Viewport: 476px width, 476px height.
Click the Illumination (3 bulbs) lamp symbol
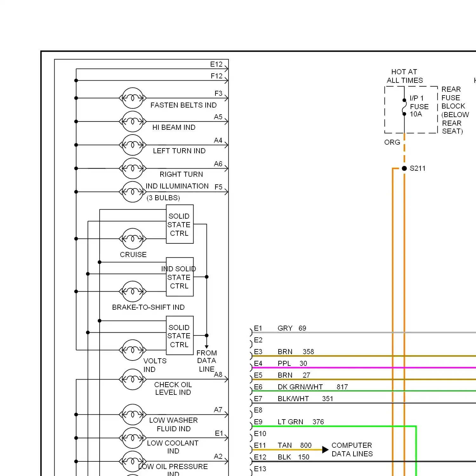click(133, 192)
